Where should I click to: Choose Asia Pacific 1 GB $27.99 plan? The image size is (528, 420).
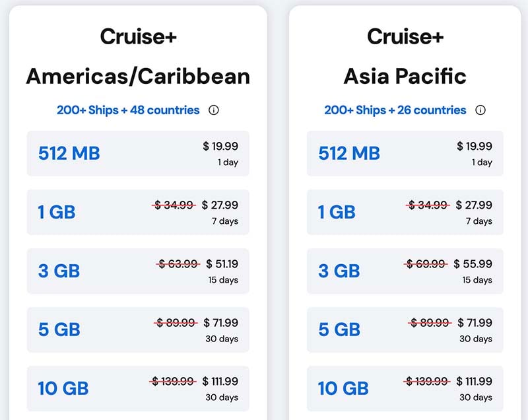[x=405, y=212]
